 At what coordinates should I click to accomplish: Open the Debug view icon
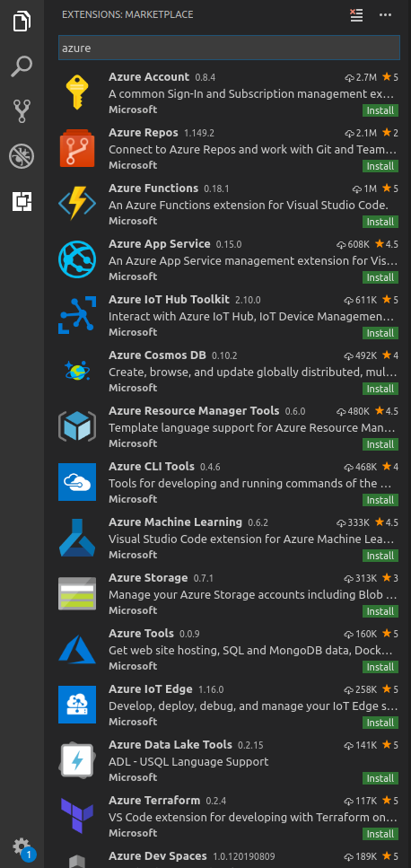tap(22, 156)
